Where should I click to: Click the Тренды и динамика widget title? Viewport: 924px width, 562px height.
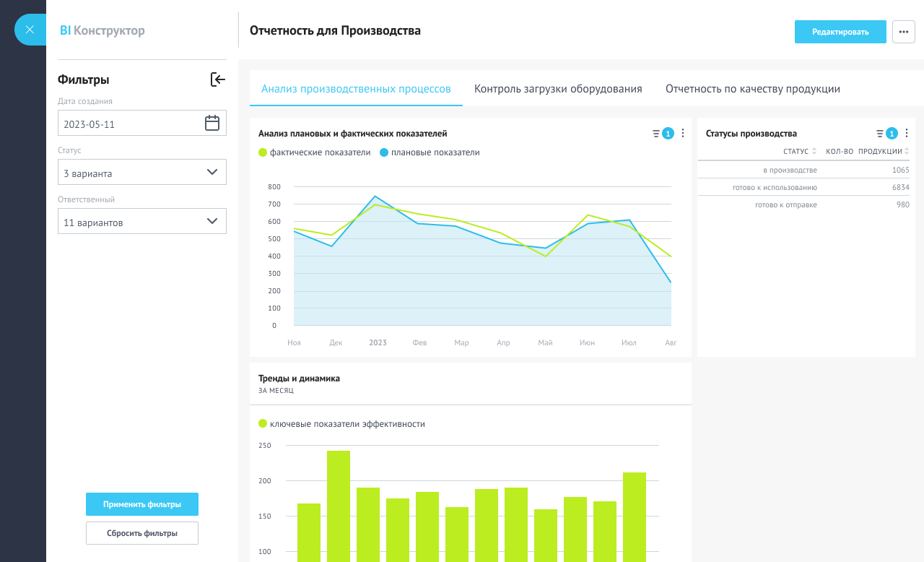299,378
